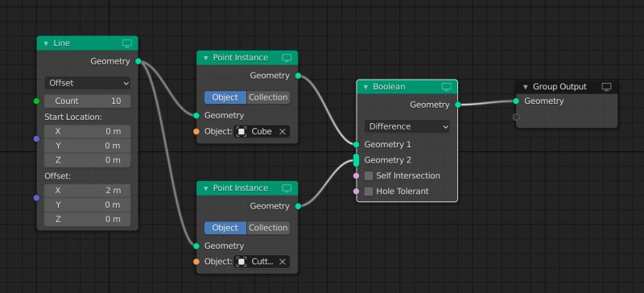
Task: Click the Start Location label
Action: click(73, 117)
